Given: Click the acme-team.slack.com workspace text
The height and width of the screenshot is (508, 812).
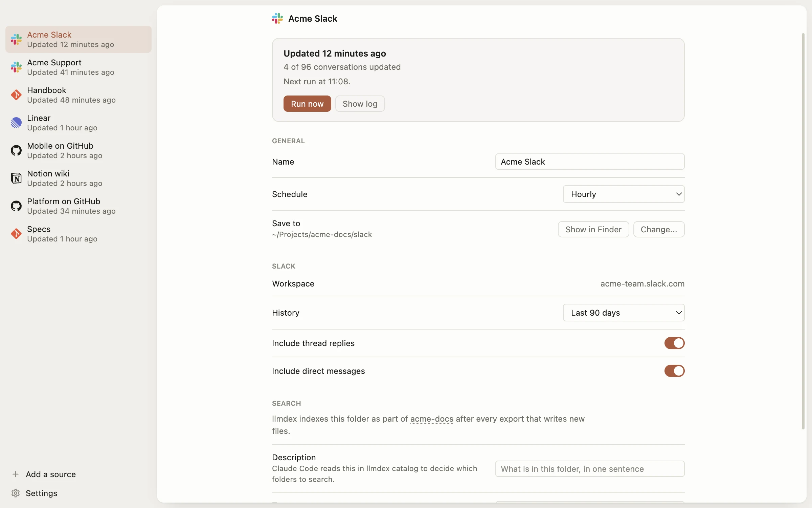Looking at the screenshot, I should [x=642, y=283].
